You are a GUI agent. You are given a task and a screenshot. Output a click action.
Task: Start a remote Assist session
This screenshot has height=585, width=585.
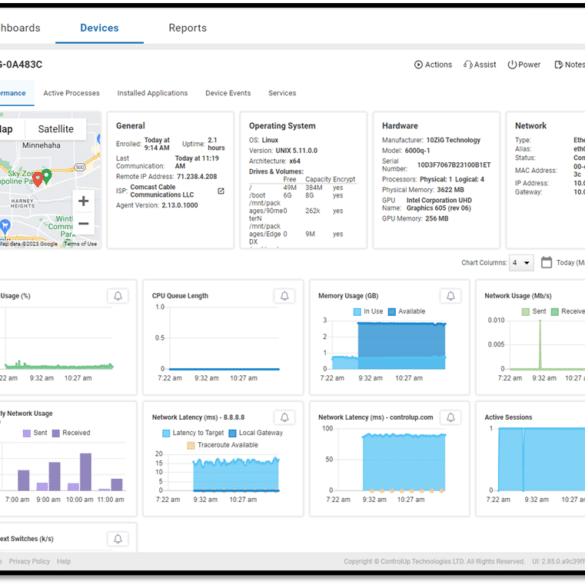479,65
